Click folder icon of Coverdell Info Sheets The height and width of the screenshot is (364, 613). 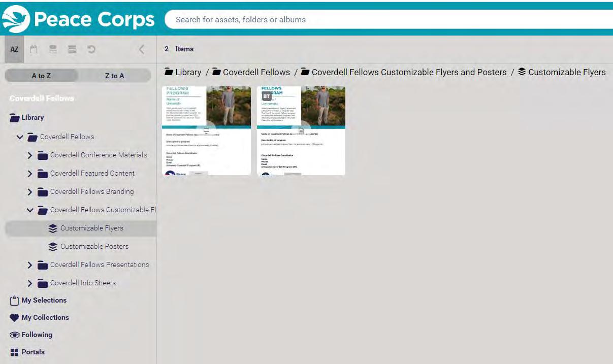pyautogui.click(x=43, y=283)
